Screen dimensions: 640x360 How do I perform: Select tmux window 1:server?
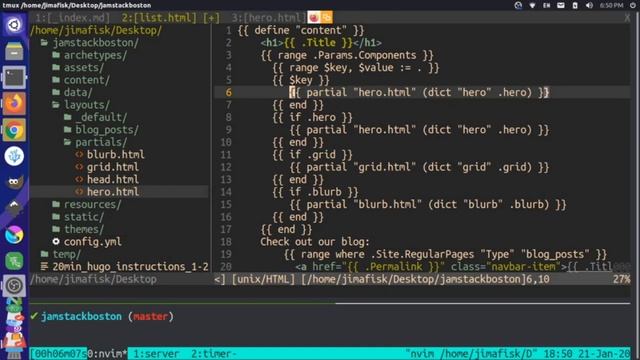[156, 353]
